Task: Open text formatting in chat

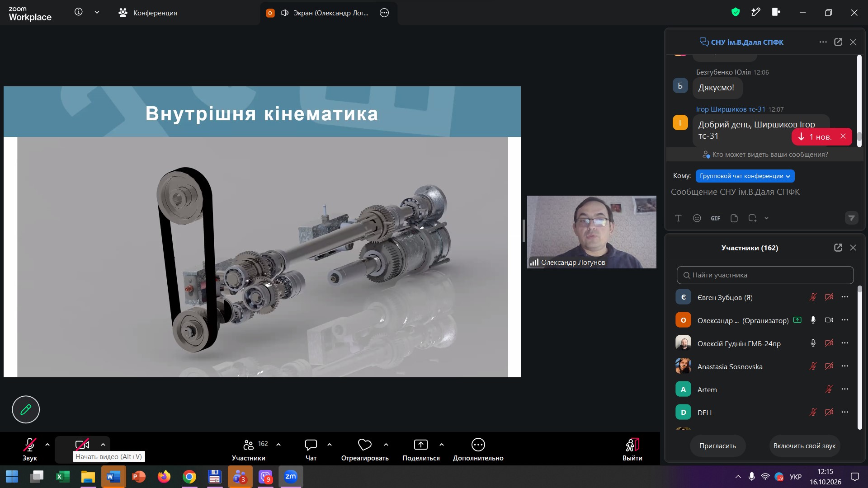Action: pos(678,218)
